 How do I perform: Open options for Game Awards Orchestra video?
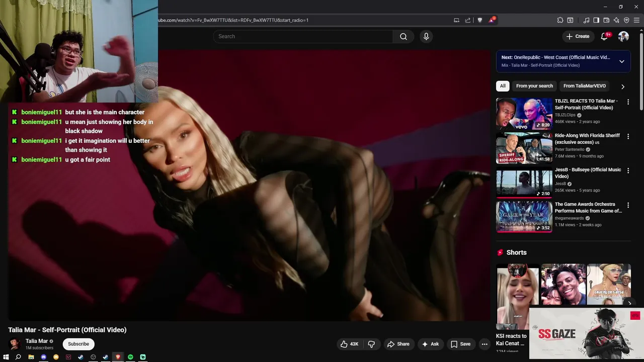(x=628, y=205)
